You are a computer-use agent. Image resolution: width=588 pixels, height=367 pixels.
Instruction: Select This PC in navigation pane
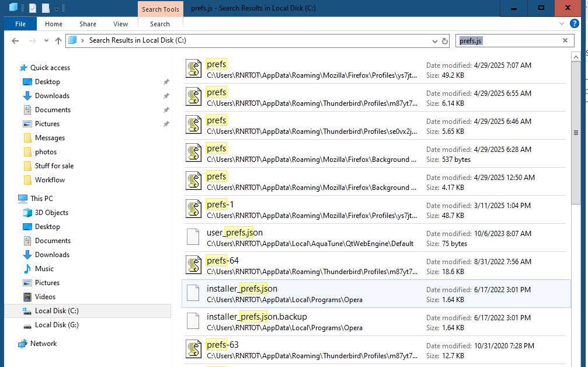pyautogui.click(x=41, y=199)
